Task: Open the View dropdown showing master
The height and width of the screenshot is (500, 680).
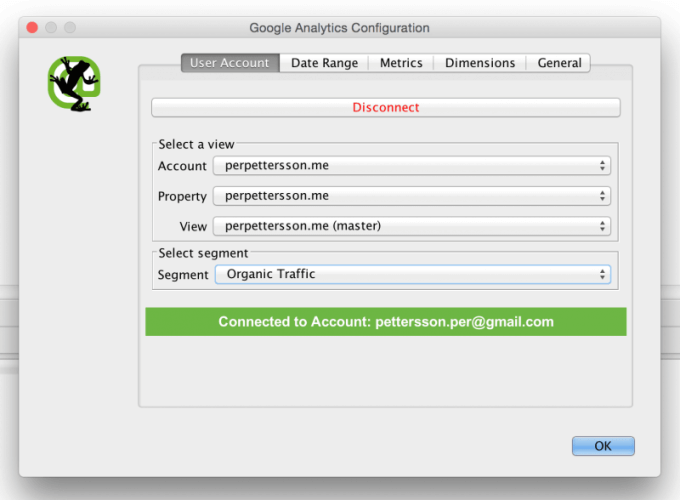Action: 412,226
